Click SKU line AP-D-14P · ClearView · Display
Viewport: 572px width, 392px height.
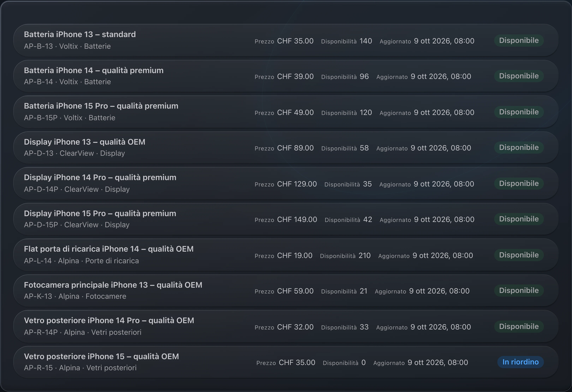pos(77,189)
